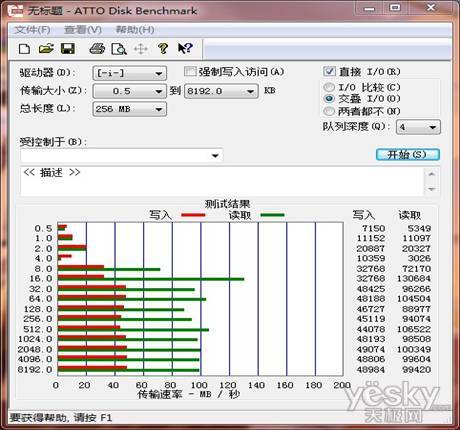Click the read value 130684
The image size is (460, 430).
(414, 278)
